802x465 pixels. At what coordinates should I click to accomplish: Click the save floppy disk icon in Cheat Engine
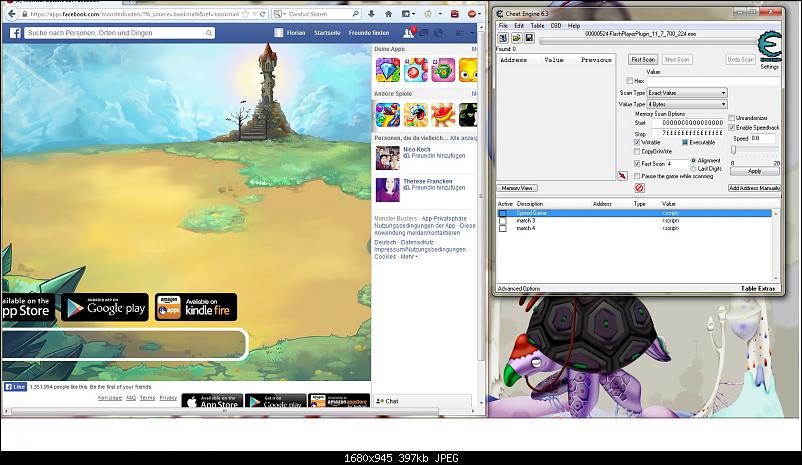pyautogui.click(x=529, y=38)
